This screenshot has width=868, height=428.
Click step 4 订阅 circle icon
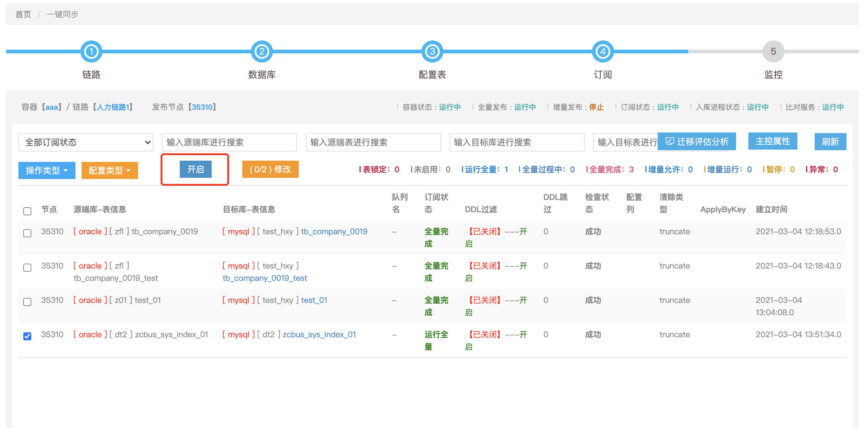[x=603, y=52]
